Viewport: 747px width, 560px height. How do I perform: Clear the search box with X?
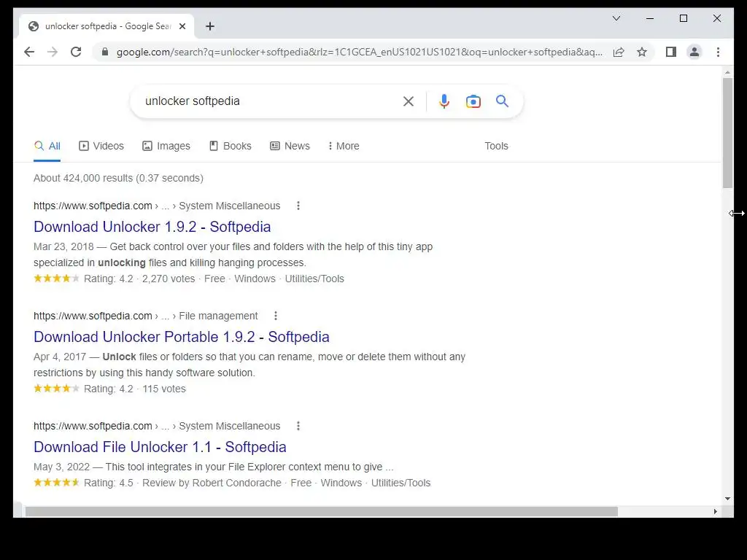coord(409,101)
